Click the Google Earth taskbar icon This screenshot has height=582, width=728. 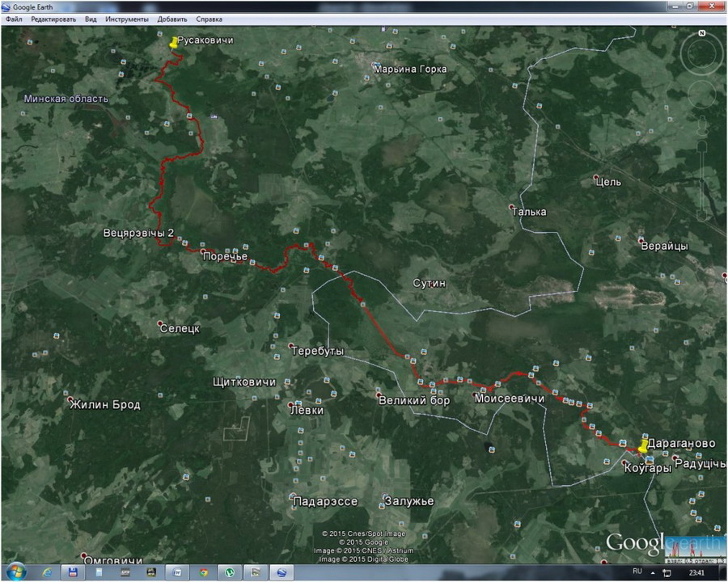[282, 572]
